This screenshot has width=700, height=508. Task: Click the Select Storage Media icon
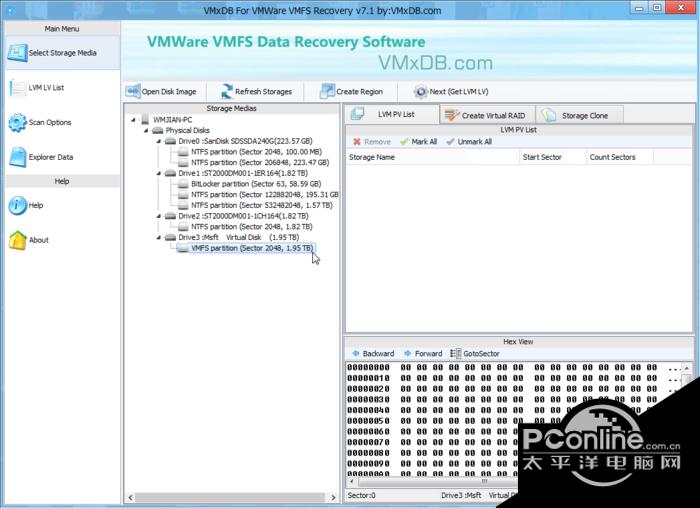17,53
